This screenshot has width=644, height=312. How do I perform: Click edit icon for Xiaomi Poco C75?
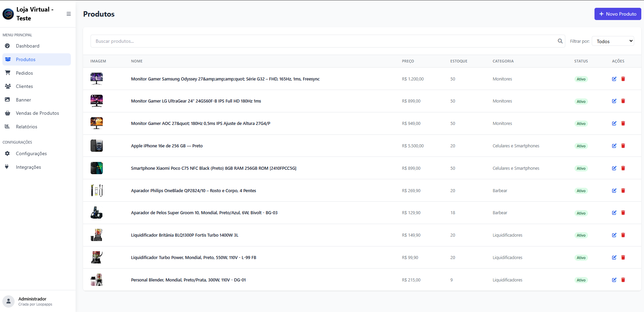pos(614,168)
